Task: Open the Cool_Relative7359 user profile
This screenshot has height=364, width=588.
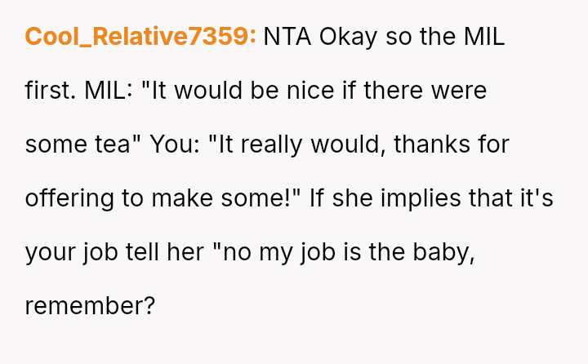Action: point(140,37)
